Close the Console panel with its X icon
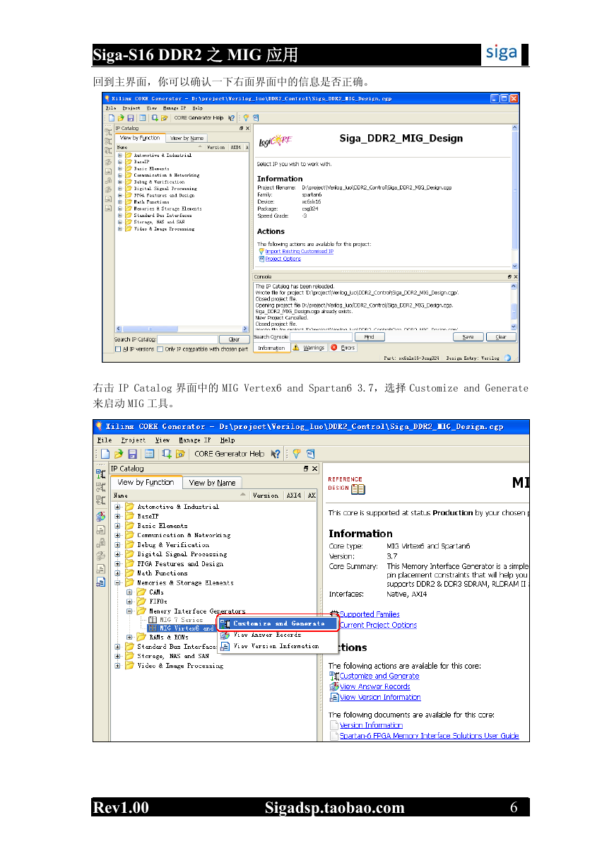This screenshot has height=868, width=614. [514, 276]
